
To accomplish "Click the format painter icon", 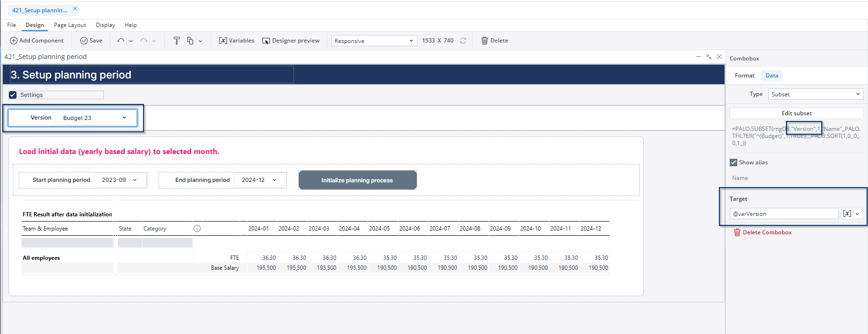I will pos(177,41).
